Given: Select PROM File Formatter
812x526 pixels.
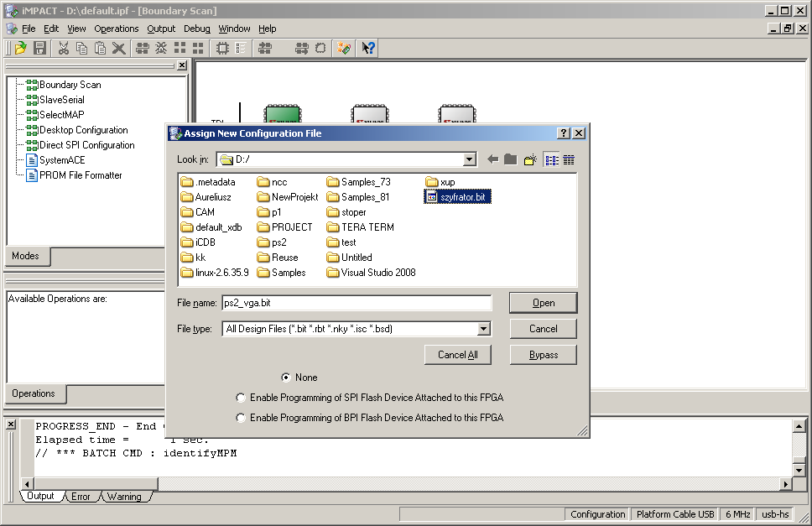Looking at the screenshot, I should coord(75,175).
